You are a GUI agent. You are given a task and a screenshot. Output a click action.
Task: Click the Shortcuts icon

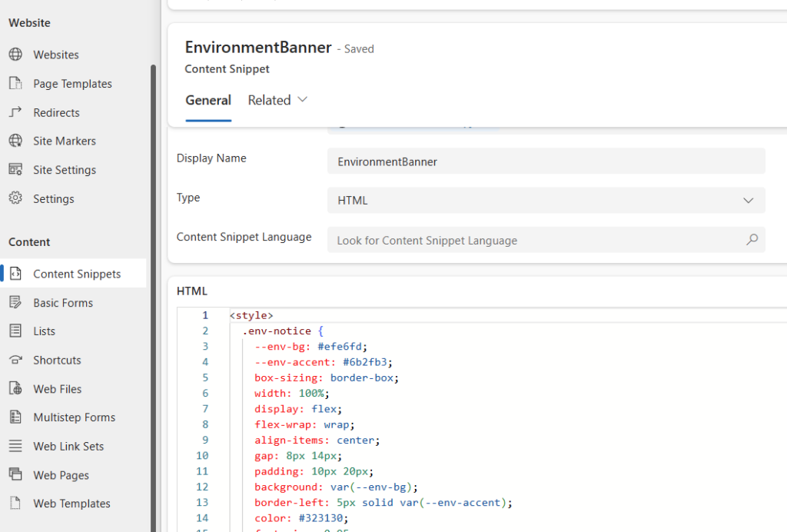pyautogui.click(x=15, y=360)
